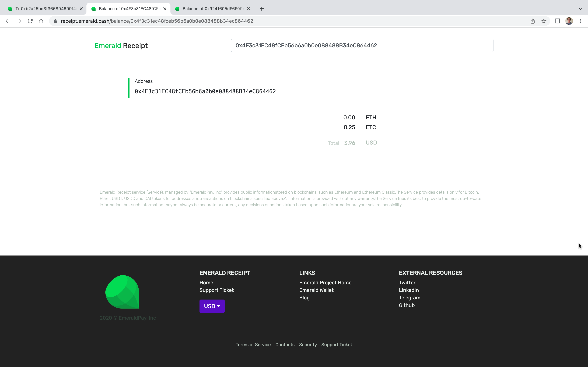
Task: Click the wallet address input field
Action: [x=362, y=45]
